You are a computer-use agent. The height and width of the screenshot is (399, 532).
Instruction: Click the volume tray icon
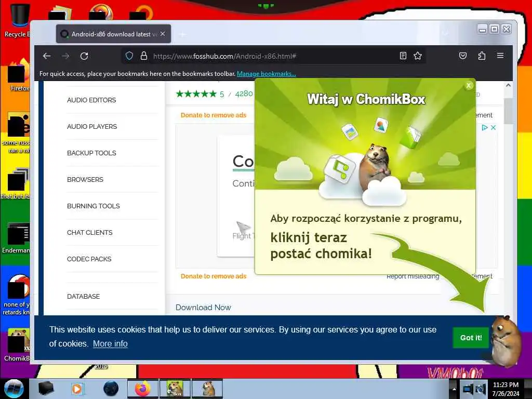coord(481,389)
